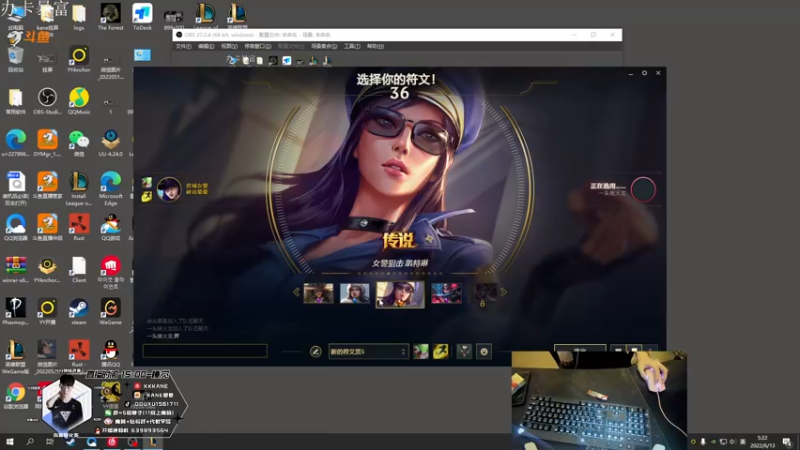Select the Riot Client red fist icon
The width and height of the screenshot is (800, 450).
tap(110, 272)
